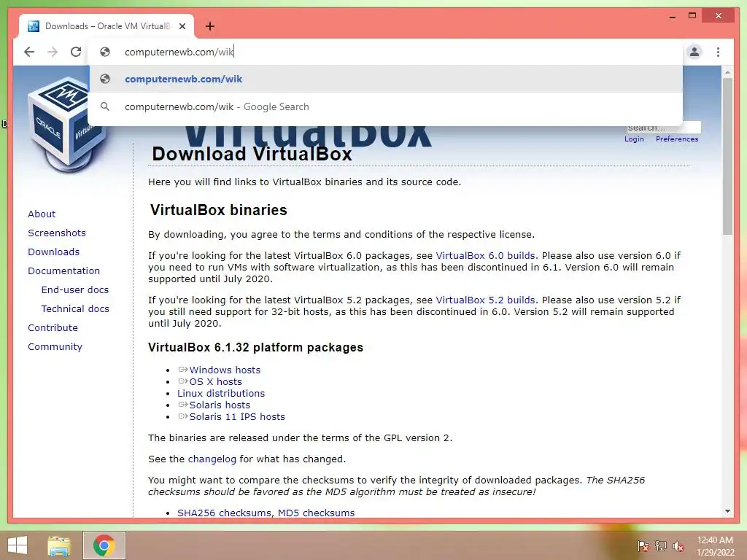Open the About sidebar link

click(x=42, y=214)
